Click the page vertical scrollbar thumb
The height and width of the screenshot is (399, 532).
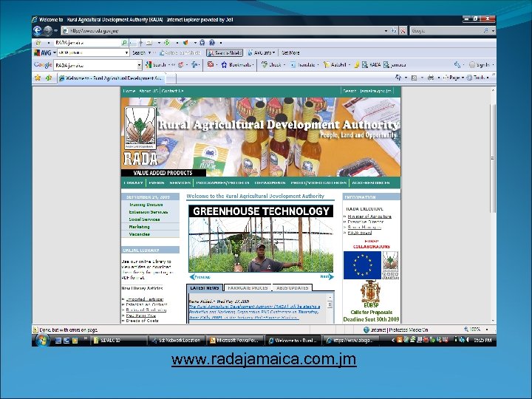[x=493, y=158]
